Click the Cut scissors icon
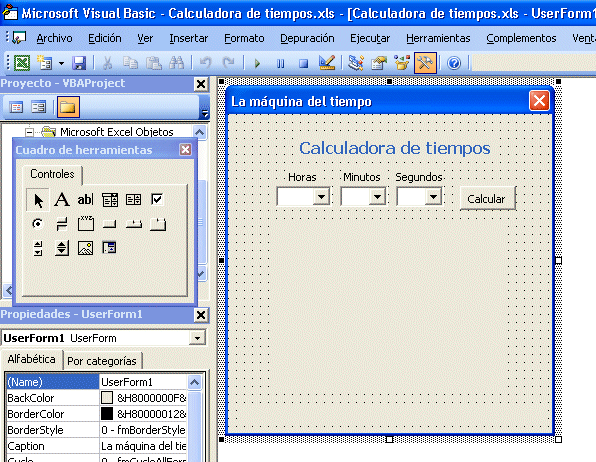The width and height of the screenshot is (596, 462). click(x=108, y=63)
